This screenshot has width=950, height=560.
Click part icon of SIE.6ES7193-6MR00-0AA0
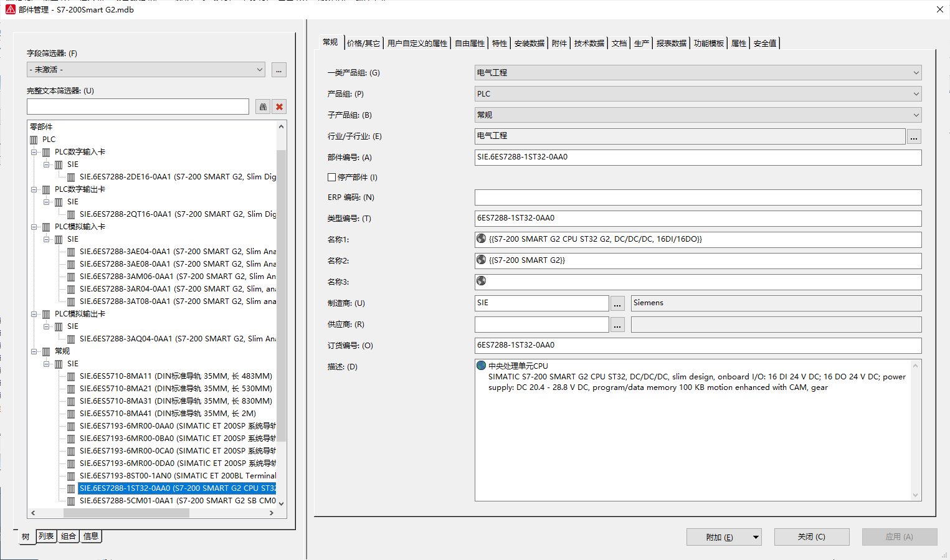click(71, 426)
